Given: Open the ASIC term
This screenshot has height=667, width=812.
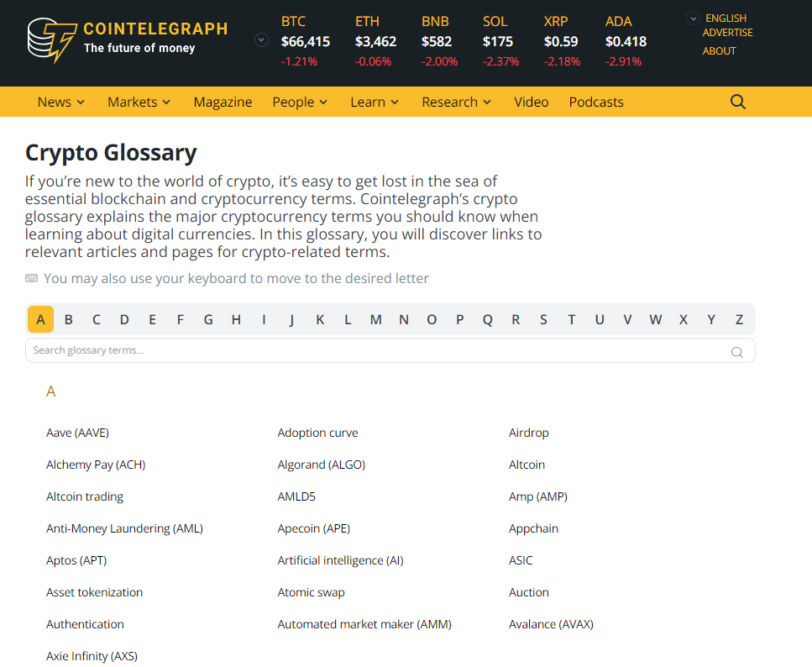Looking at the screenshot, I should coord(521,560).
